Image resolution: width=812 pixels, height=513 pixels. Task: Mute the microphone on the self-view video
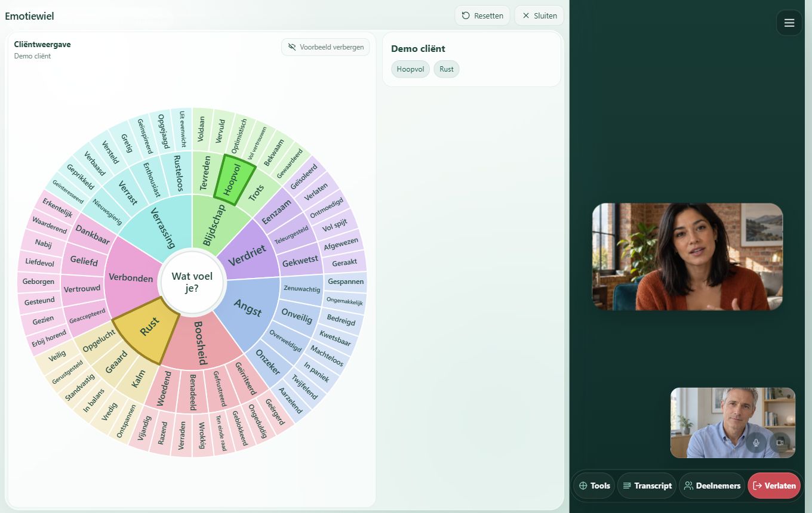[756, 443]
